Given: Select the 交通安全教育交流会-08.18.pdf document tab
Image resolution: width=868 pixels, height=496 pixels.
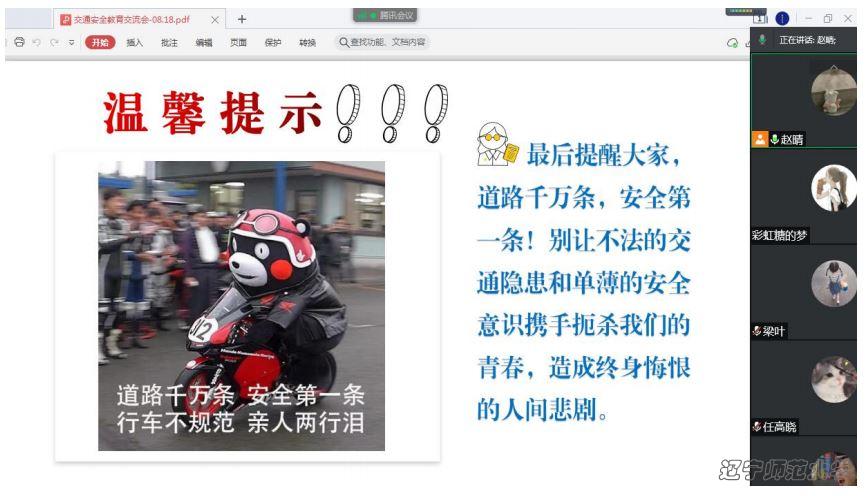Looking at the screenshot, I should point(132,19).
